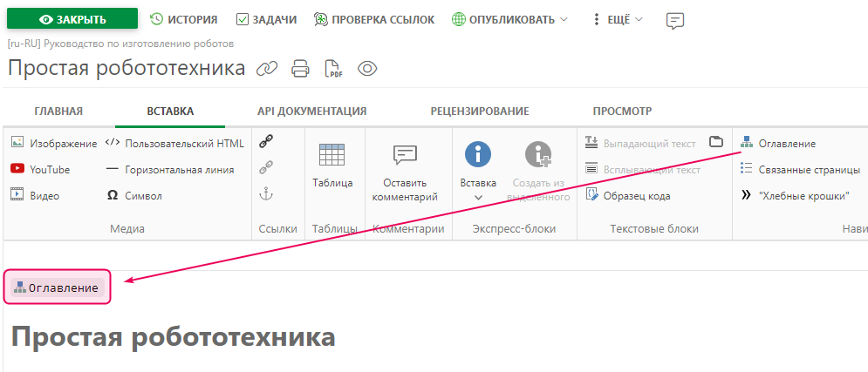Open the ИСТОРИЯ page history
Screen dimensions: 868x372
click(184, 19)
